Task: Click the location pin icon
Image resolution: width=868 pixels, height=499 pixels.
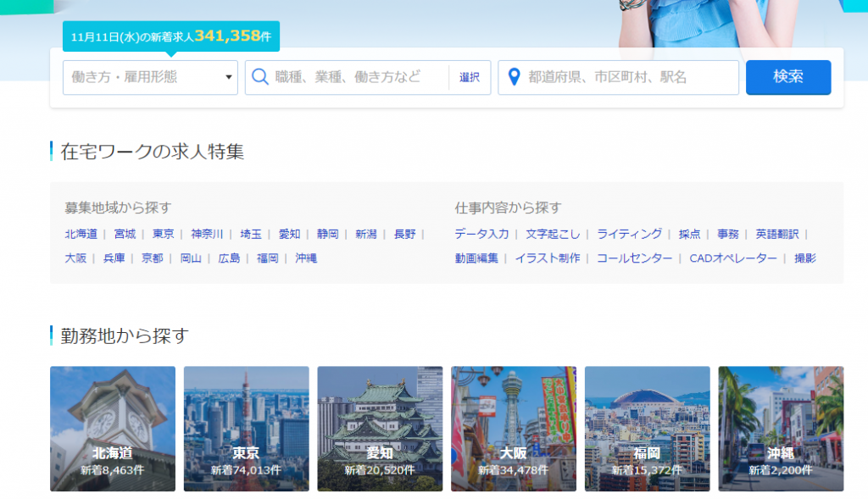Action: [514, 77]
